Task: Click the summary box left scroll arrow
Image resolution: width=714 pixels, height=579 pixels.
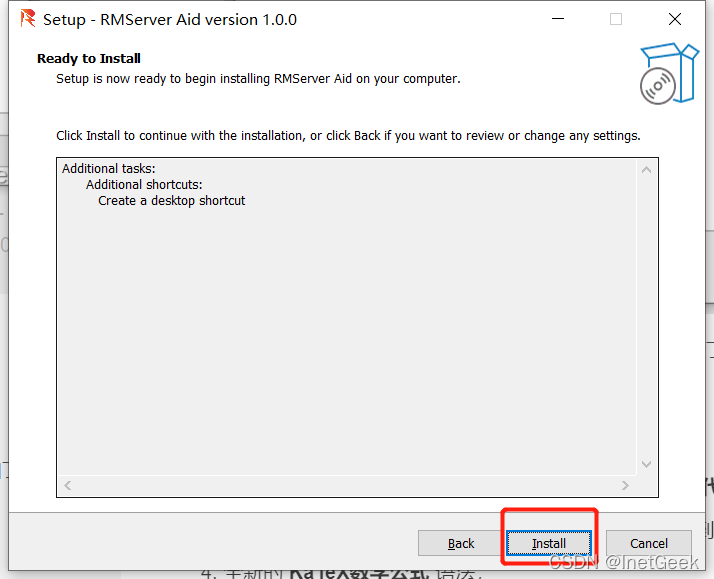Action: point(68,485)
